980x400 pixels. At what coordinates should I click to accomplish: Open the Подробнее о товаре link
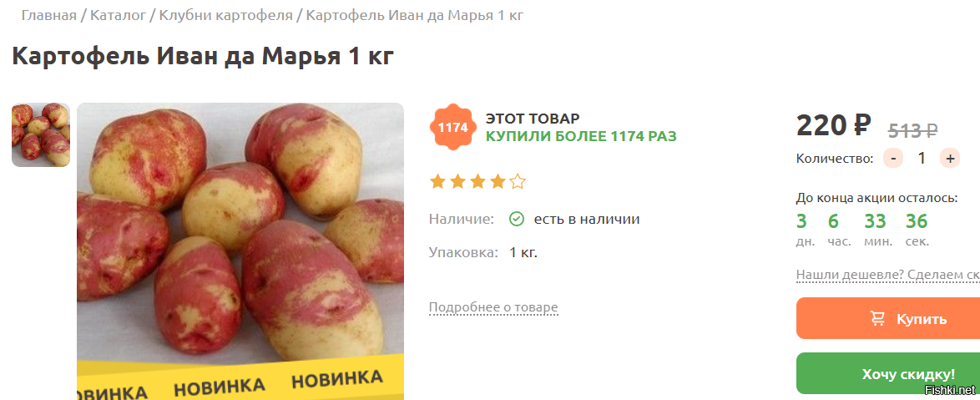493,307
